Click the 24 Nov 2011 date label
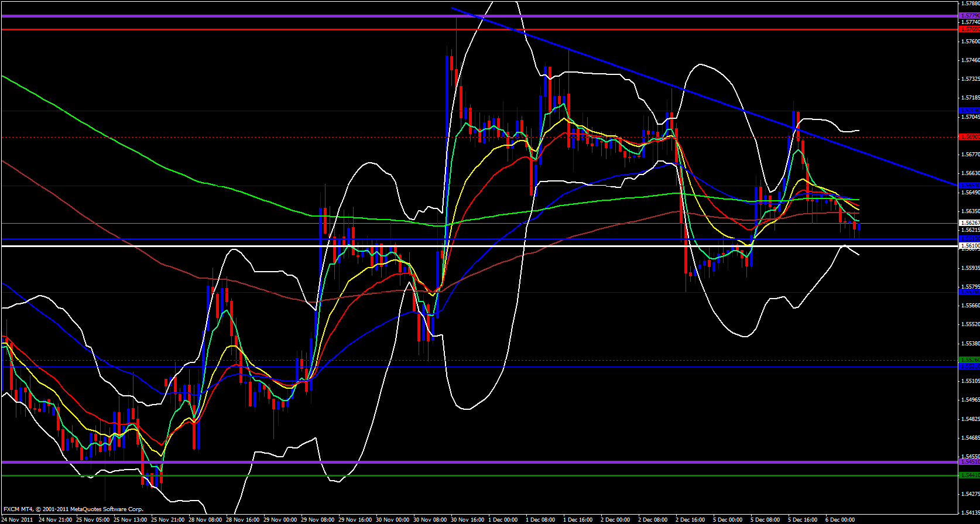This screenshot has height=524, width=980. coord(18,519)
